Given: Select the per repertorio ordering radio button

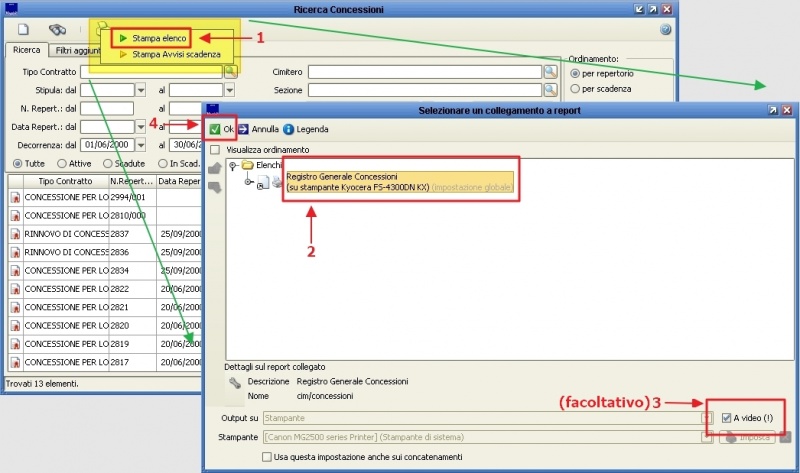Looking at the screenshot, I should click(x=575, y=73).
